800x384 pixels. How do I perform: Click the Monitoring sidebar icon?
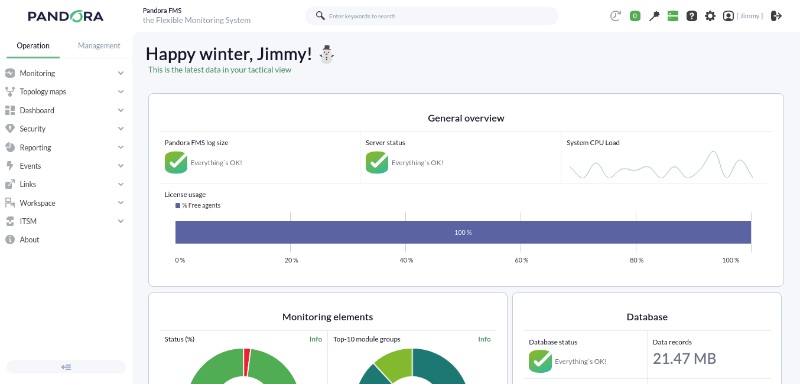[10, 73]
